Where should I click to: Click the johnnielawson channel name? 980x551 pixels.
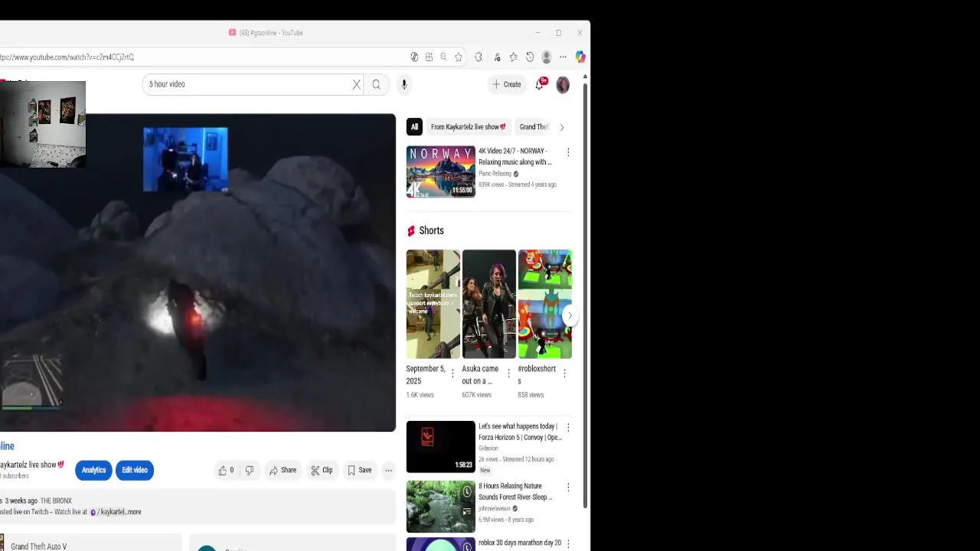[x=494, y=508]
